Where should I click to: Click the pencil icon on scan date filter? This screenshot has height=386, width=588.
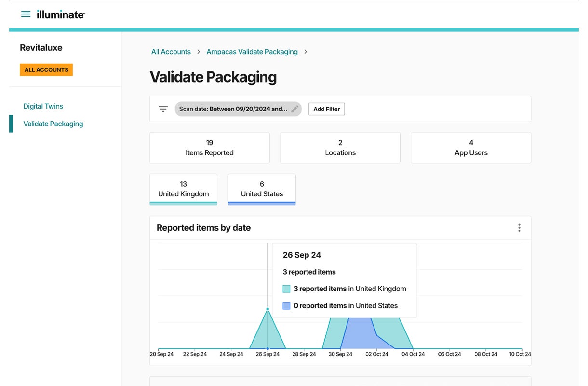(x=294, y=109)
